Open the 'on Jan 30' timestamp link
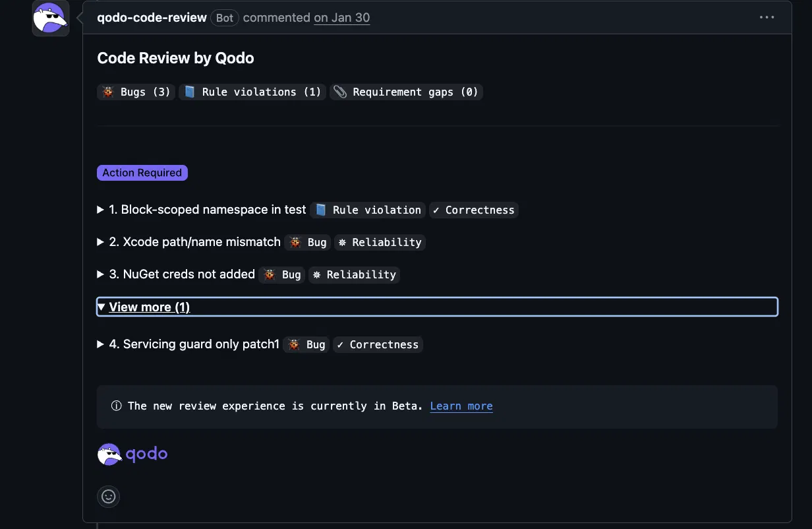 [342, 18]
